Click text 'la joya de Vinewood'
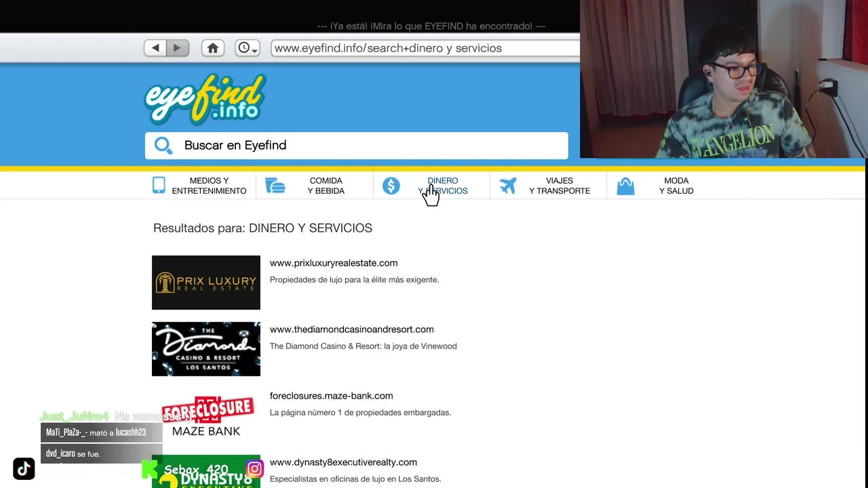 tap(420, 346)
